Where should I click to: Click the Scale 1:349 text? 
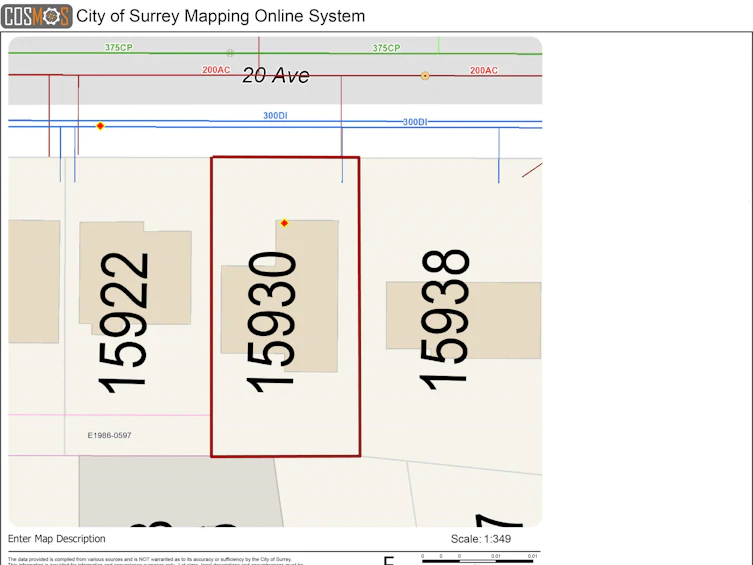coord(481,539)
